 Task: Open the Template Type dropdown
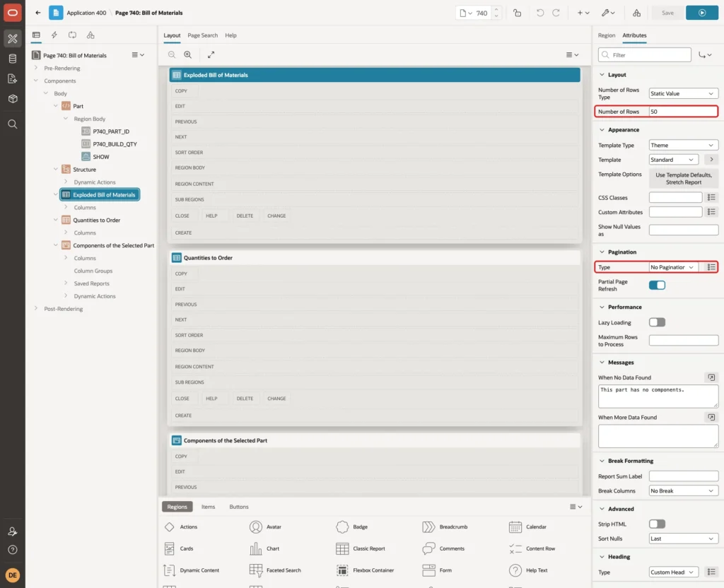(684, 146)
